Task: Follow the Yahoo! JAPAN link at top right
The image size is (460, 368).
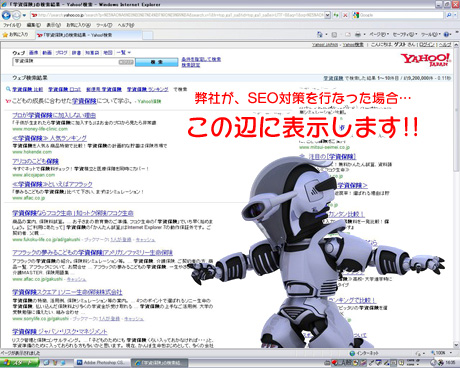Action: [x=325, y=45]
